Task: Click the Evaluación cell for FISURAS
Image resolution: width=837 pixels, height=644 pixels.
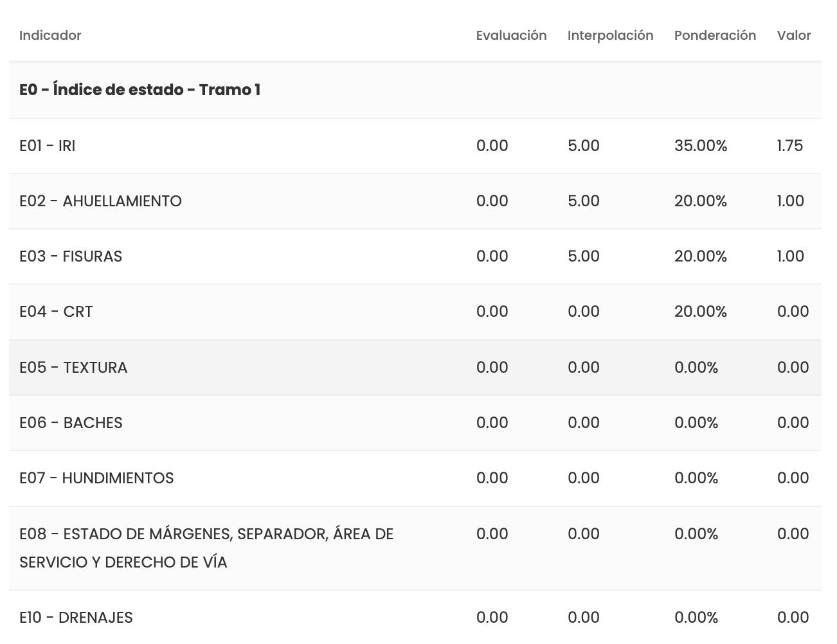Action: 492,256
